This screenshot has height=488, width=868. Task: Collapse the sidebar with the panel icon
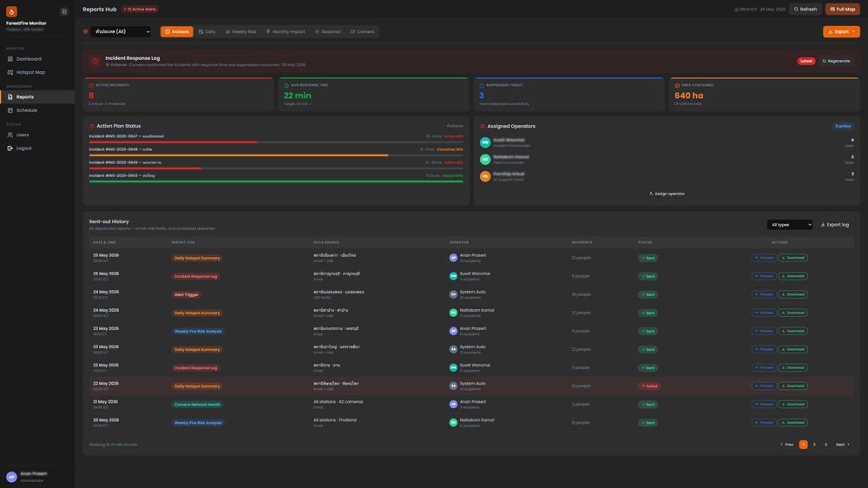[63, 11]
